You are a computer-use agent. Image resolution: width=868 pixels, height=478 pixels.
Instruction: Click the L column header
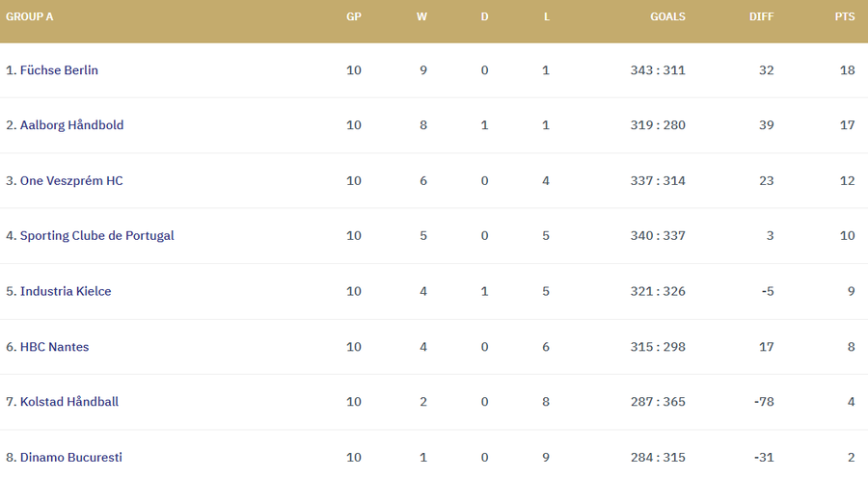pos(547,16)
